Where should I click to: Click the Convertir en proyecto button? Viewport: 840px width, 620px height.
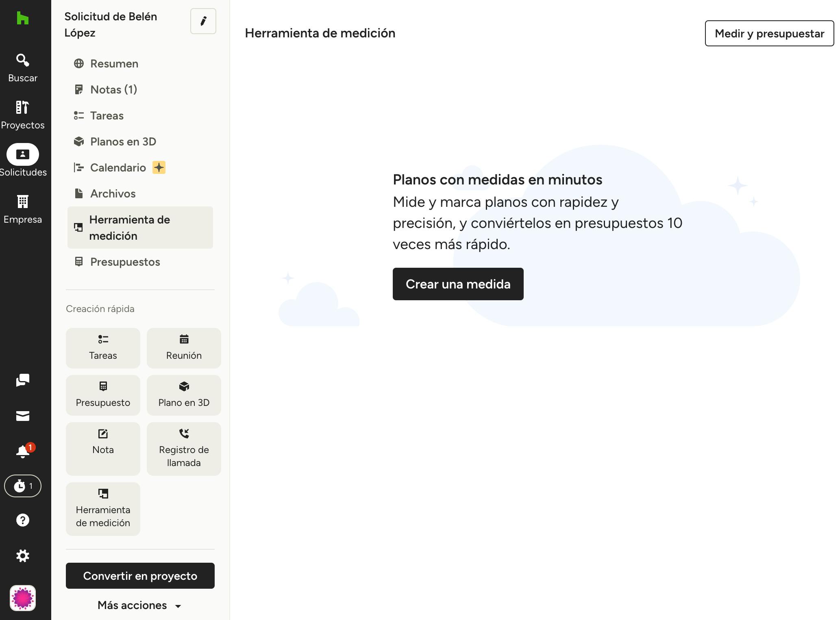tap(140, 576)
